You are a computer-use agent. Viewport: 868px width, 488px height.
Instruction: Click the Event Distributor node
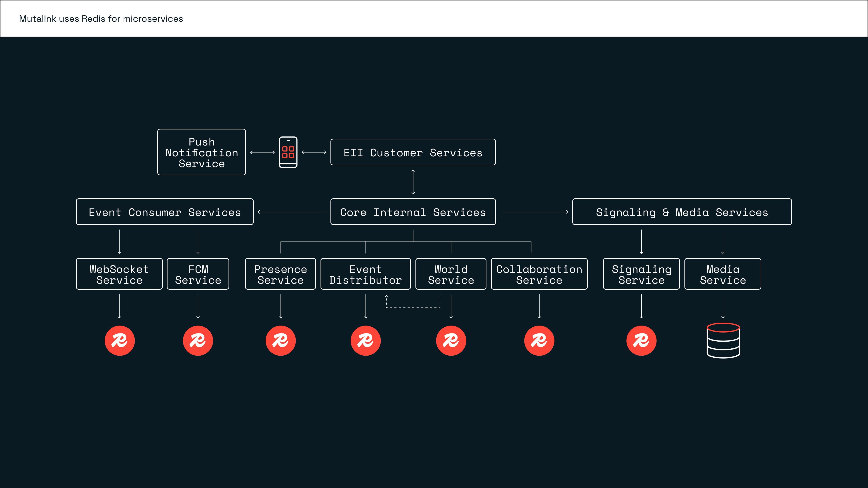tap(366, 274)
